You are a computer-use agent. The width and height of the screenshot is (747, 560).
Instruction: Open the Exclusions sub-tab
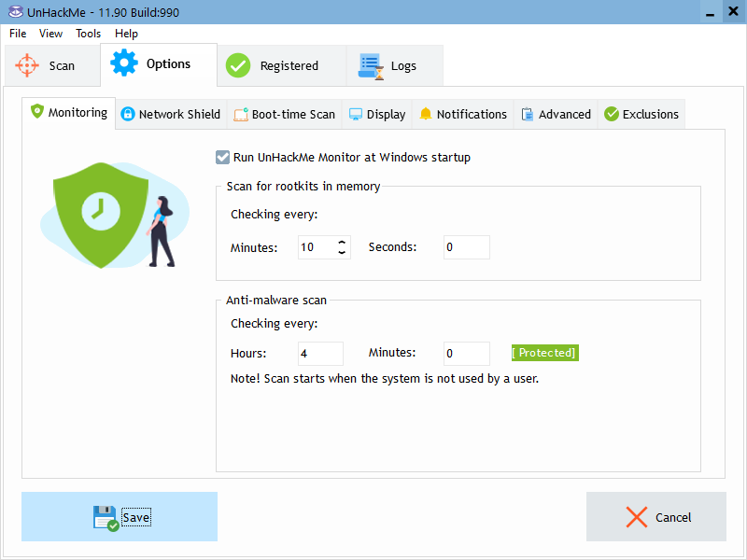pos(641,114)
